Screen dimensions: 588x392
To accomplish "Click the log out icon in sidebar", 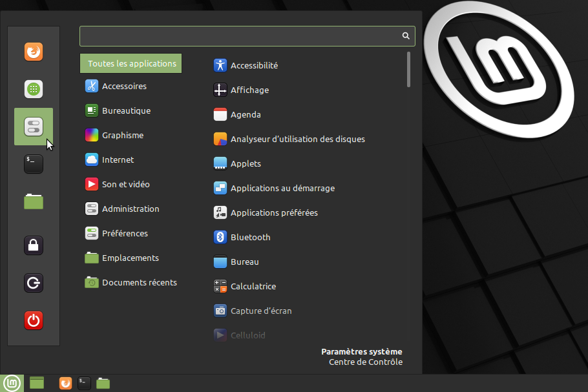I will point(34,283).
